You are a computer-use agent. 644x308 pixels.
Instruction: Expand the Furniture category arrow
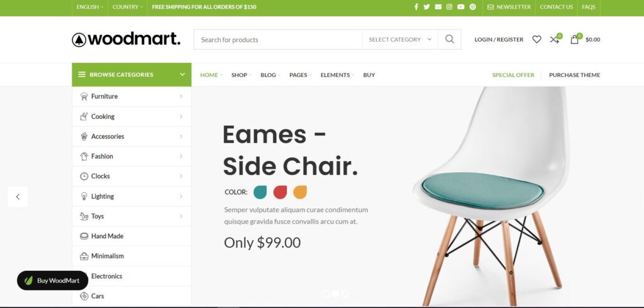click(181, 96)
